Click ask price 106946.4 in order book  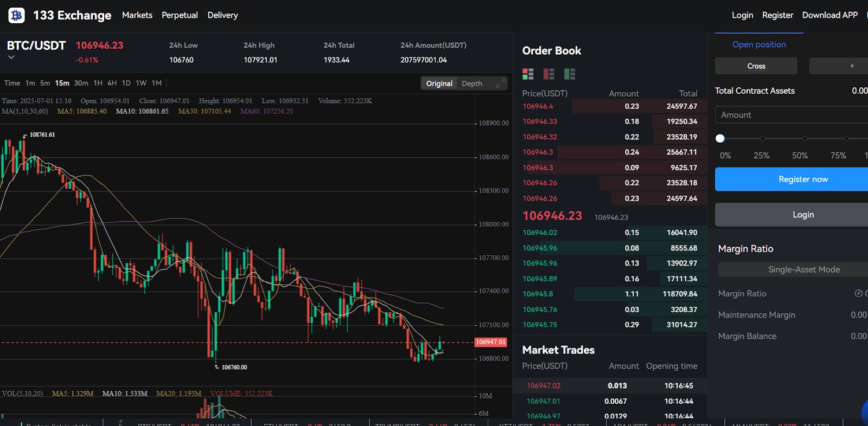pos(538,106)
